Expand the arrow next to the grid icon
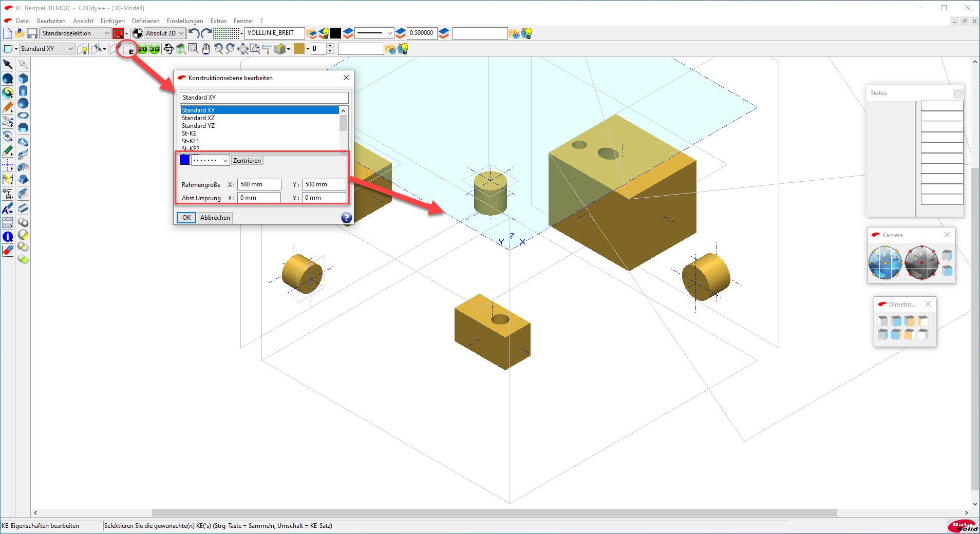The height and width of the screenshot is (534, 980). pos(242,33)
